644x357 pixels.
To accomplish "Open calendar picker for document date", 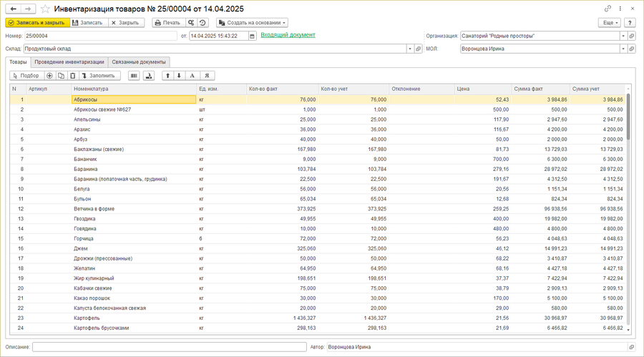I will [252, 36].
